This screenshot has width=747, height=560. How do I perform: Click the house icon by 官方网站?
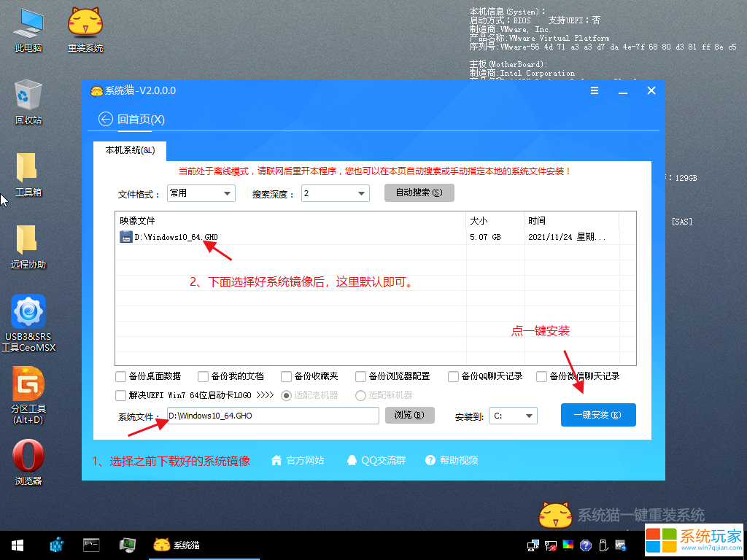click(276, 461)
